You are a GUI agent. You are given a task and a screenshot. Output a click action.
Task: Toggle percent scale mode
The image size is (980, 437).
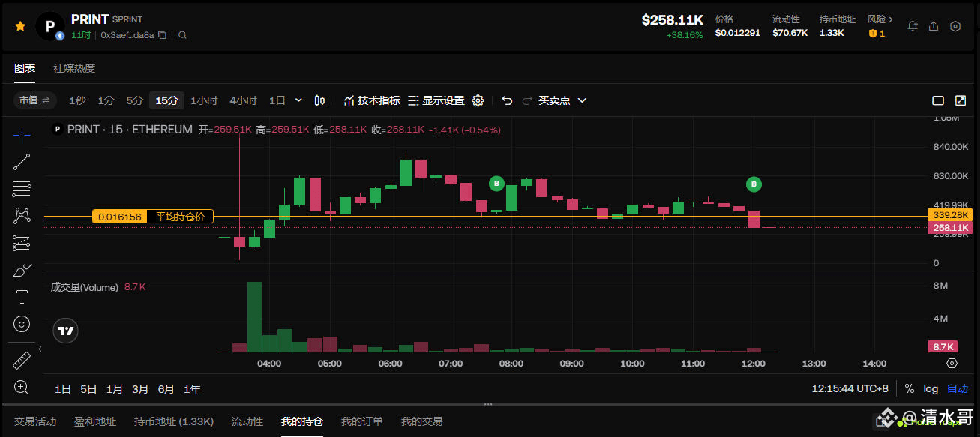tap(909, 389)
